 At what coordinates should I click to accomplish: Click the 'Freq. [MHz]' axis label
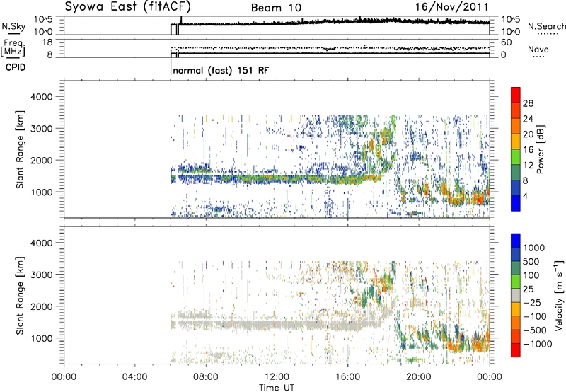[13, 48]
